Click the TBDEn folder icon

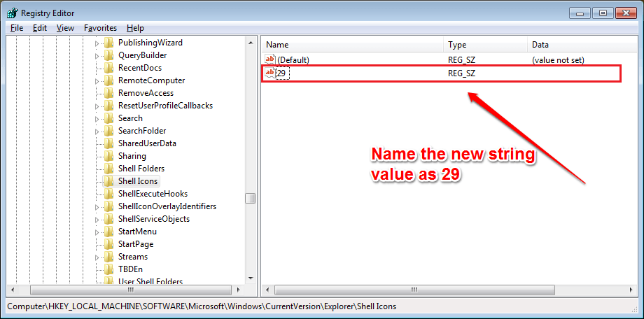pyautogui.click(x=108, y=269)
